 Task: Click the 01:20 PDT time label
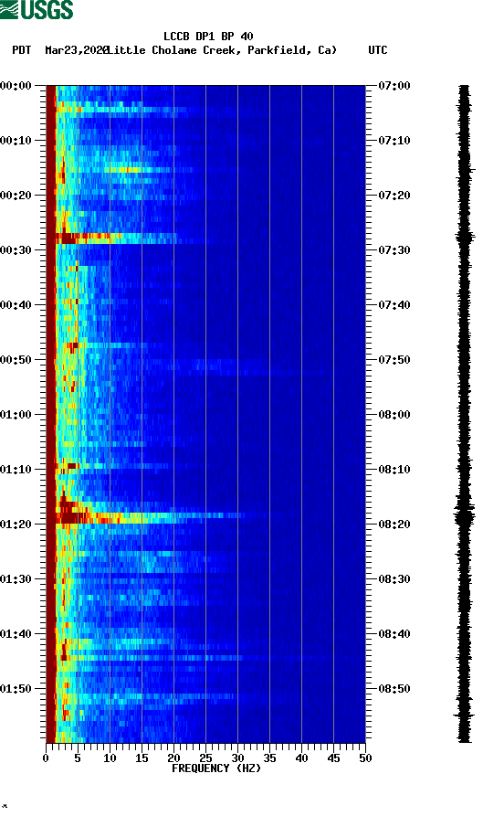16,525
